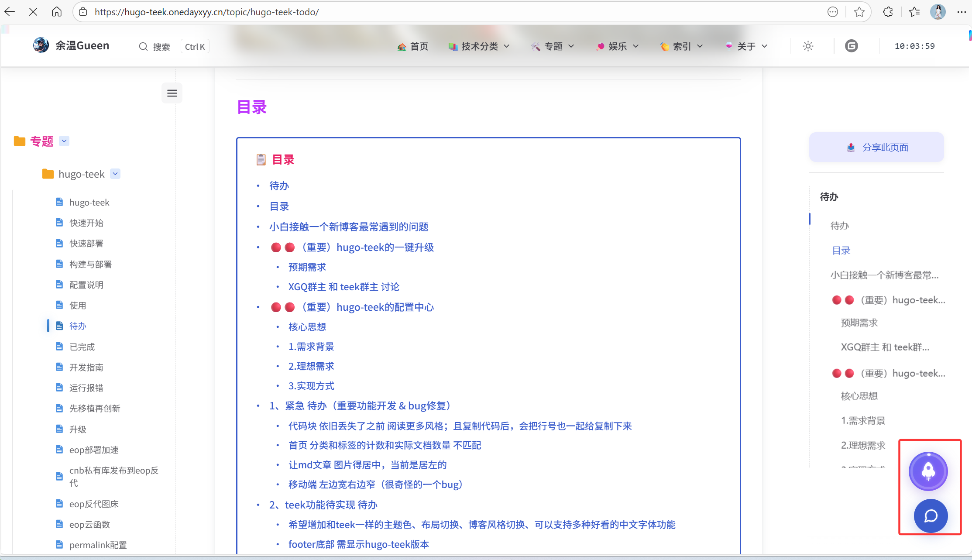Screen dimensions: 972x560
Task: Stop page loading with the X button
Action: pyautogui.click(x=33, y=12)
